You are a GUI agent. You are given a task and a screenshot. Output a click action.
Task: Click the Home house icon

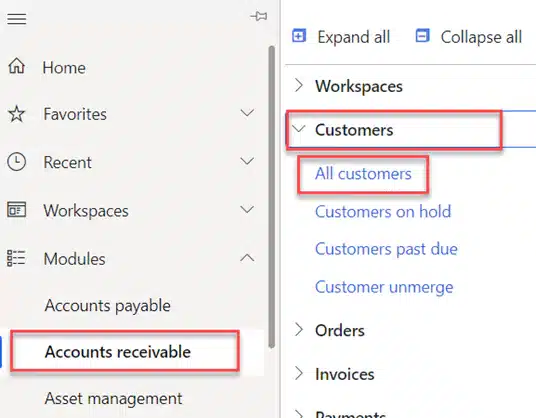(16, 66)
